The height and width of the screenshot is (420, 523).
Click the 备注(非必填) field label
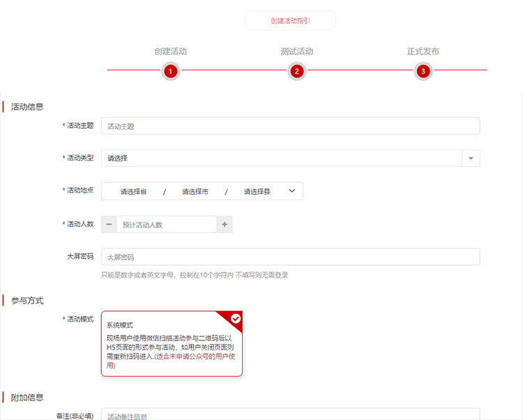click(75, 416)
